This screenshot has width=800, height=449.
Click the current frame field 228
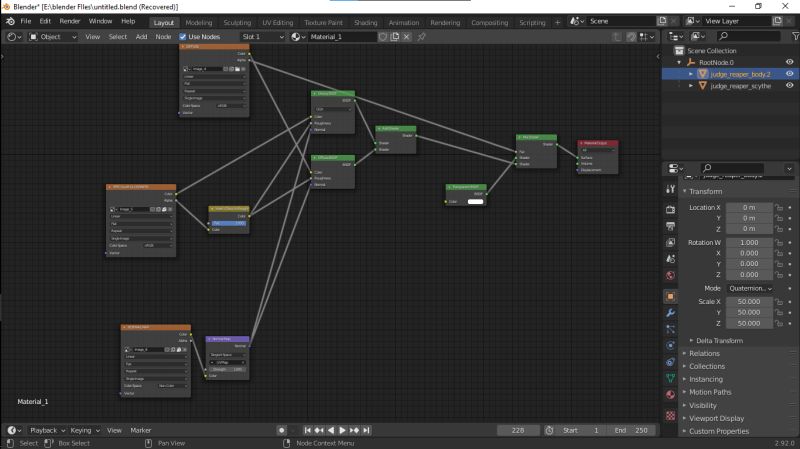[x=518, y=430]
